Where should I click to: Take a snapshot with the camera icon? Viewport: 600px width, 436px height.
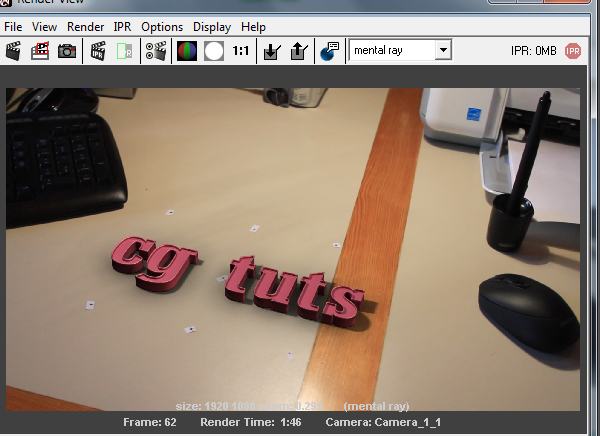(67, 51)
